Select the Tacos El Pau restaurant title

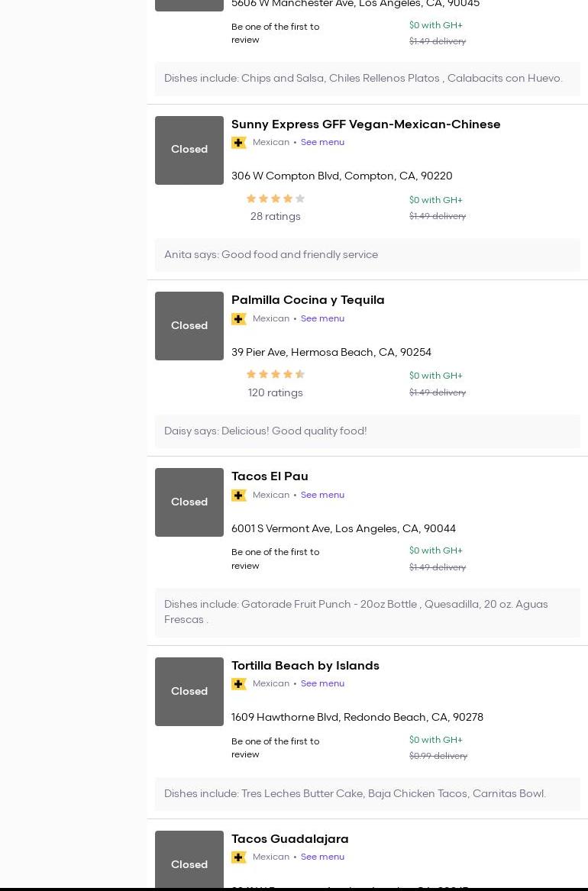coord(270,476)
